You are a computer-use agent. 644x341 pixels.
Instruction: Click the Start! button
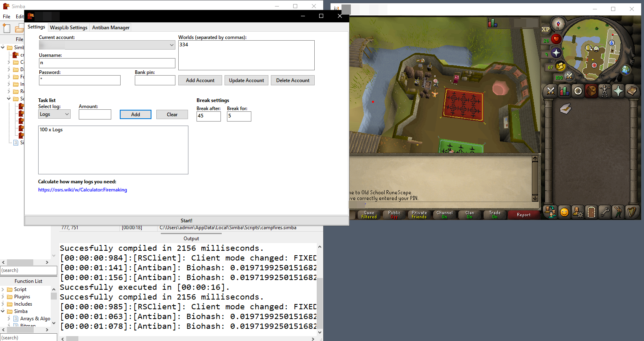coord(186,220)
